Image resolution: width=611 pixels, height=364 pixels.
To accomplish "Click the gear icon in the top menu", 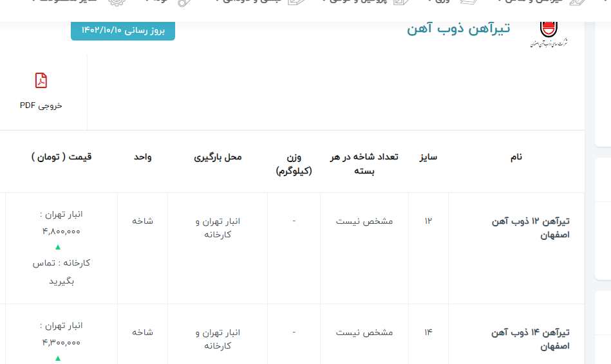I will [x=117, y=2].
